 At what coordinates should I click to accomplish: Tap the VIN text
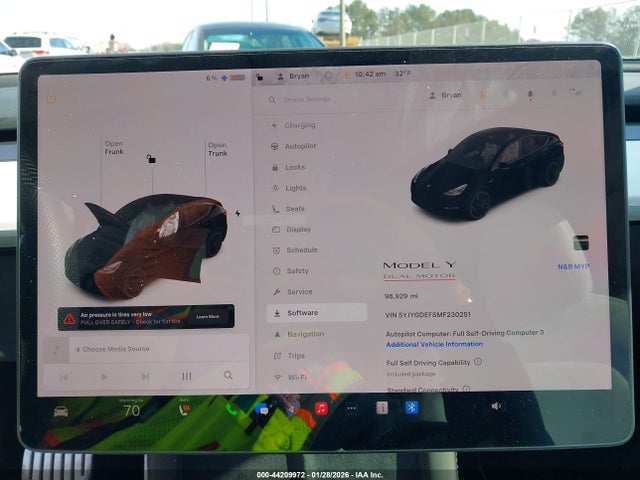point(427,315)
